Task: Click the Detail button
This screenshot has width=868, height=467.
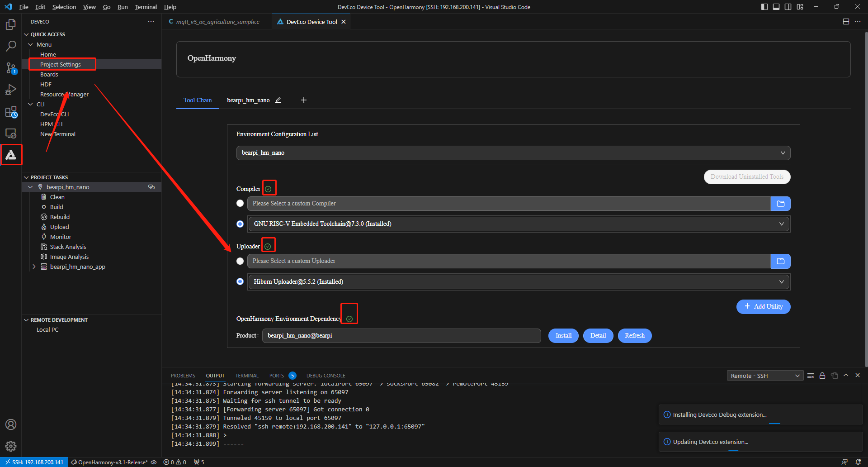Action: tap(598, 336)
